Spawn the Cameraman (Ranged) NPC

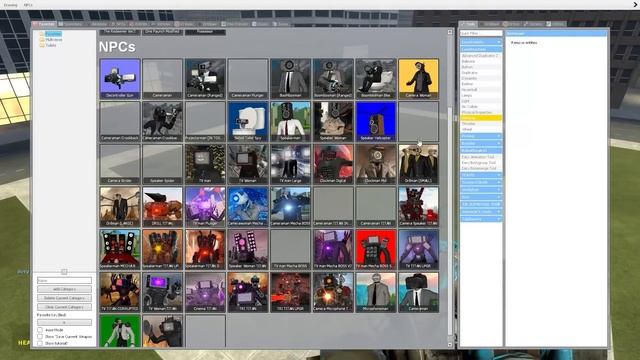coord(205,79)
